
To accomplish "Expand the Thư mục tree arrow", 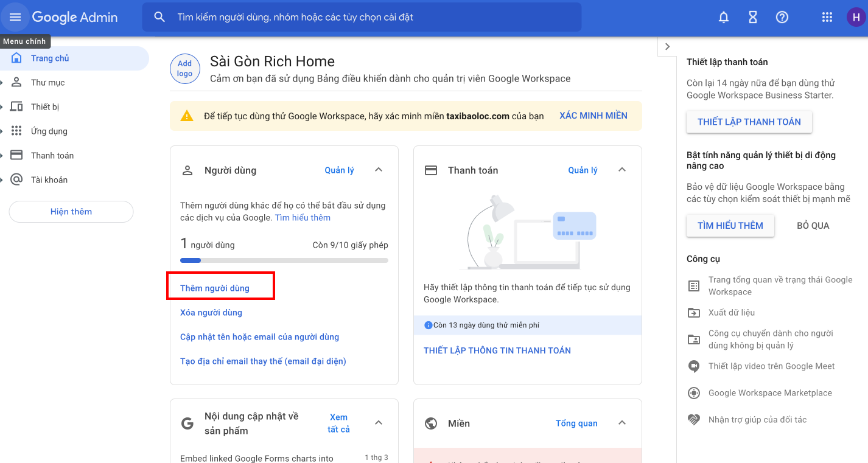I will (x=2, y=82).
